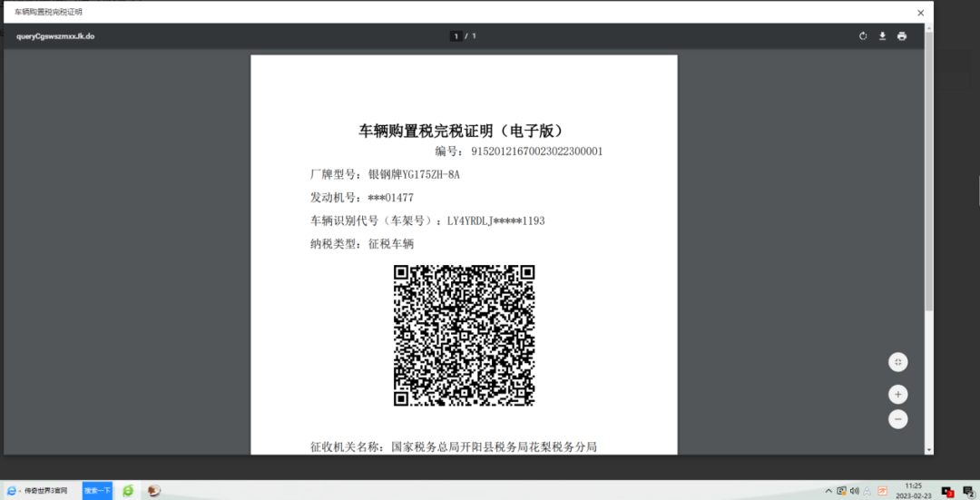Open the notification center icon

968,491
